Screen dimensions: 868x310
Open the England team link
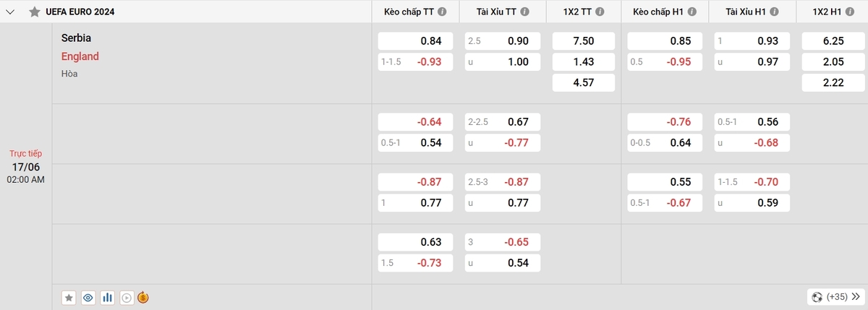click(80, 56)
